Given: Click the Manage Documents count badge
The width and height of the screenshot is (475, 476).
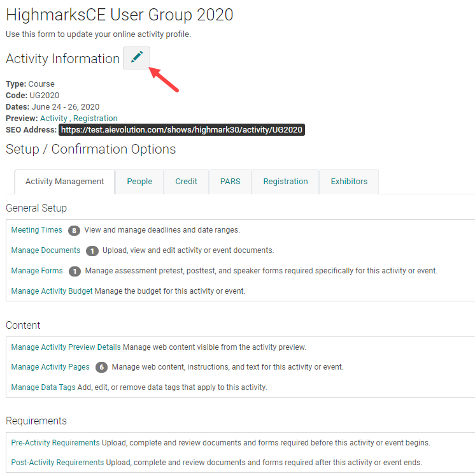Looking at the screenshot, I should tap(92, 251).
